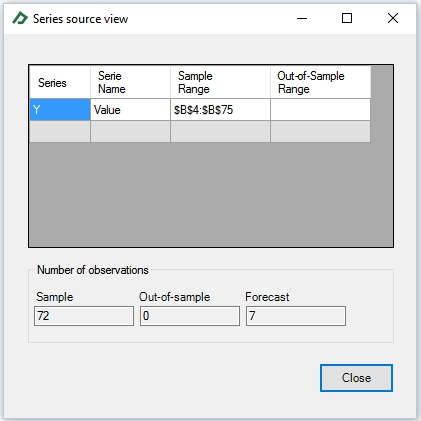Click the empty second row Sample Range cell
The height and width of the screenshot is (421, 421).
(x=220, y=132)
